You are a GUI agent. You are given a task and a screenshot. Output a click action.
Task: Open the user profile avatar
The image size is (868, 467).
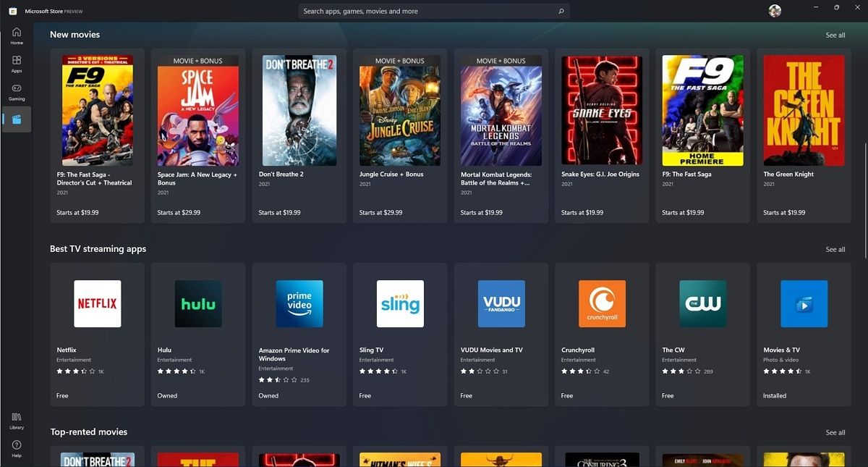pyautogui.click(x=775, y=11)
